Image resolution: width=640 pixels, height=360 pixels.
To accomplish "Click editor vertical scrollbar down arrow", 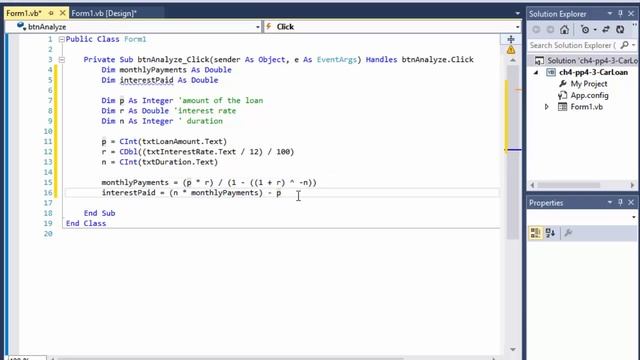I will (513, 349).
